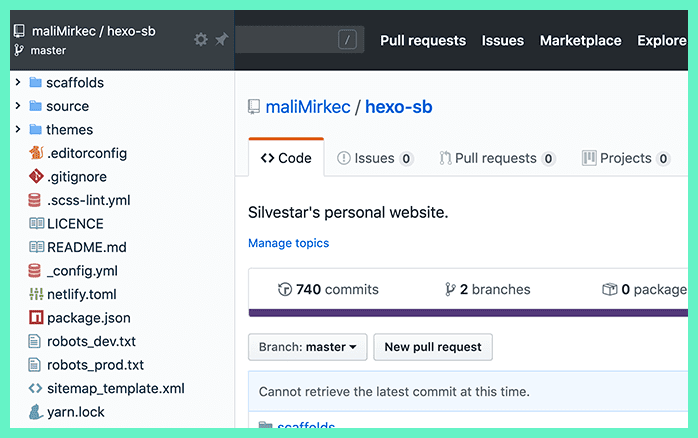Expand the source folder chevron

pyautogui.click(x=18, y=105)
